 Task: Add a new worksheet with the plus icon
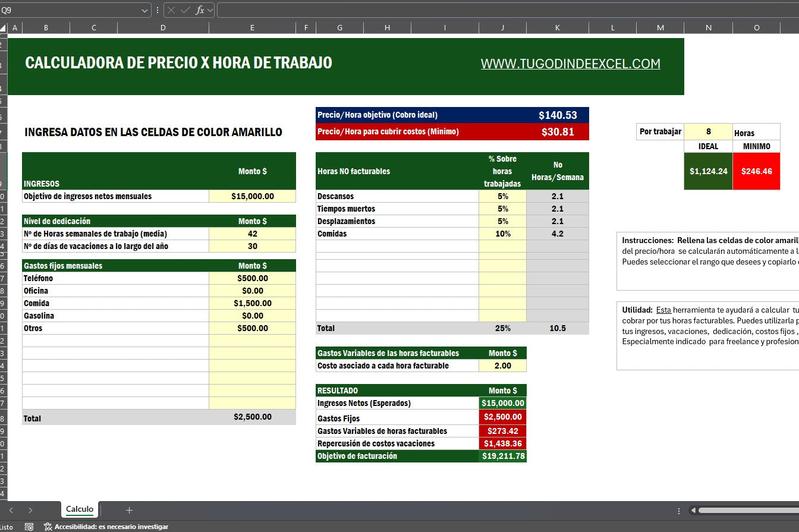pyautogui.click(x=129, y=509)
